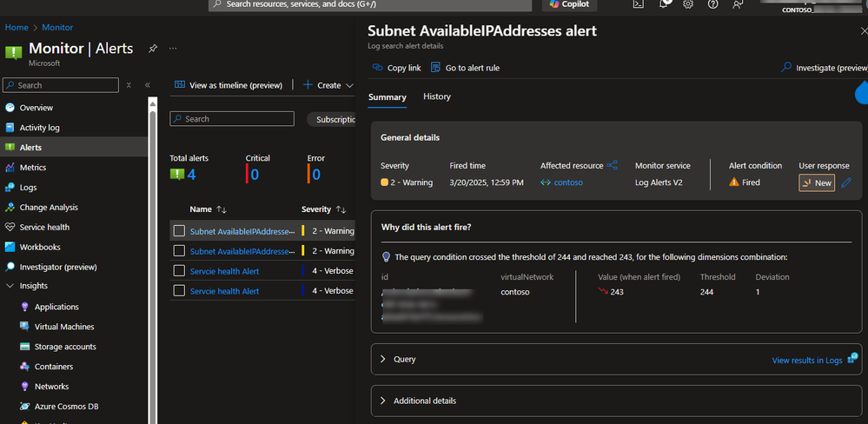868x424 pixels.
Task: Click the Subscription filter pill
Action: (331, 119)
